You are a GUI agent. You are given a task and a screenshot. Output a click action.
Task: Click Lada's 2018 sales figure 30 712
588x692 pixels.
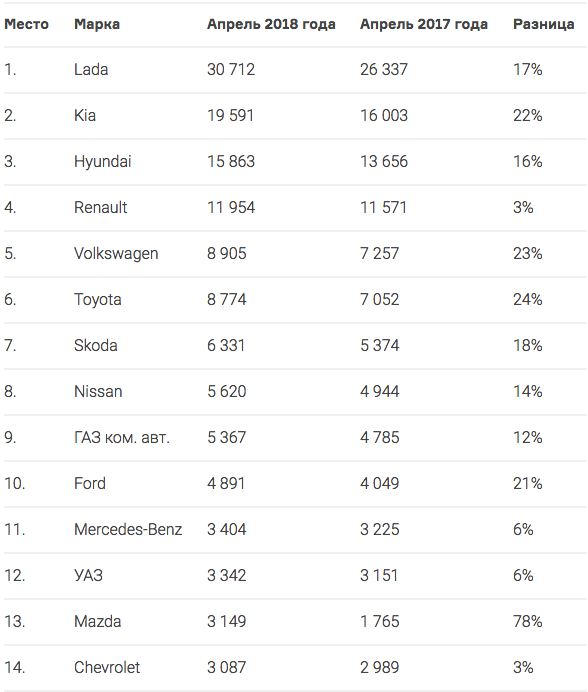[231, 69]
